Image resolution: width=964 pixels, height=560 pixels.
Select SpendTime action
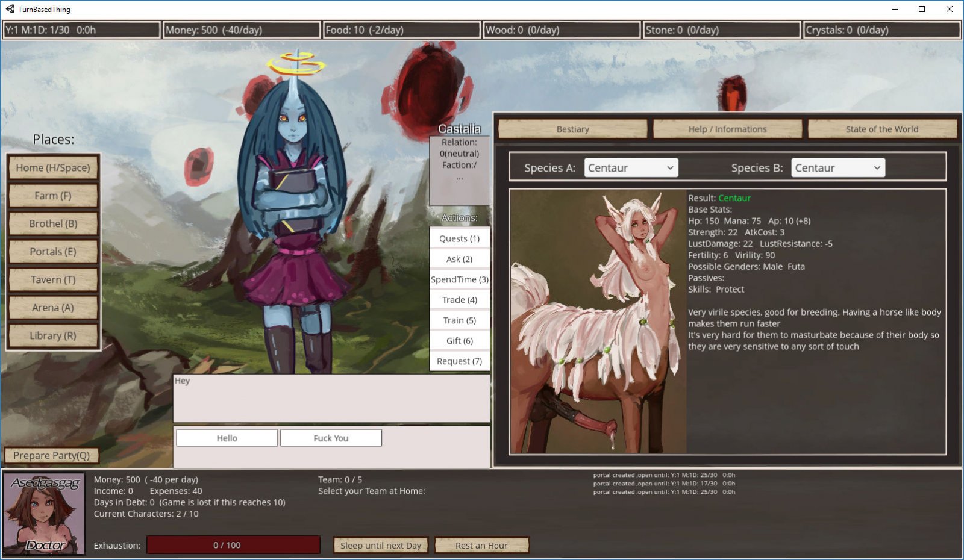click(459, 279)
